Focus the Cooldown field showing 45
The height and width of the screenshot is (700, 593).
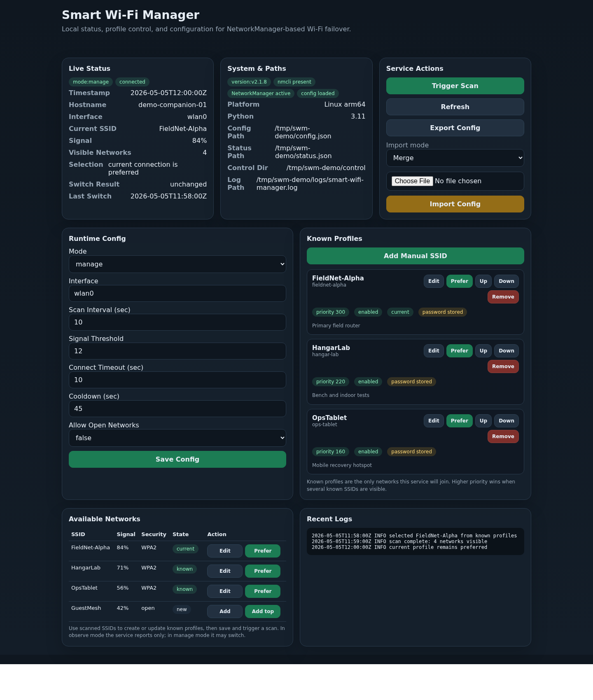click(x=177, y=408)
